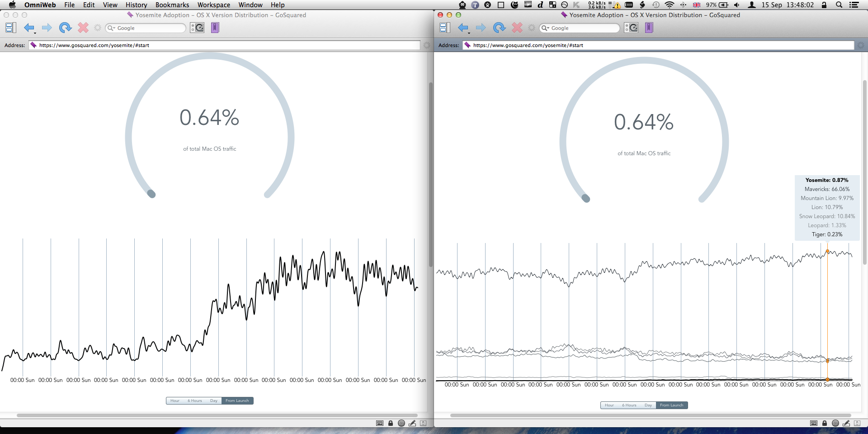Open the Apple menu
The height and width of the screenshot is (434, 868).
point(12,5)
